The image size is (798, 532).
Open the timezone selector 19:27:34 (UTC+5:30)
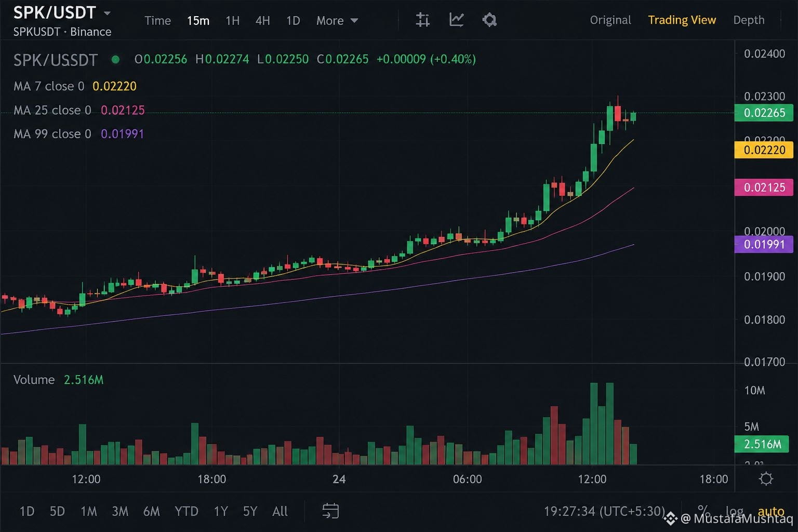tap(604, 511)
